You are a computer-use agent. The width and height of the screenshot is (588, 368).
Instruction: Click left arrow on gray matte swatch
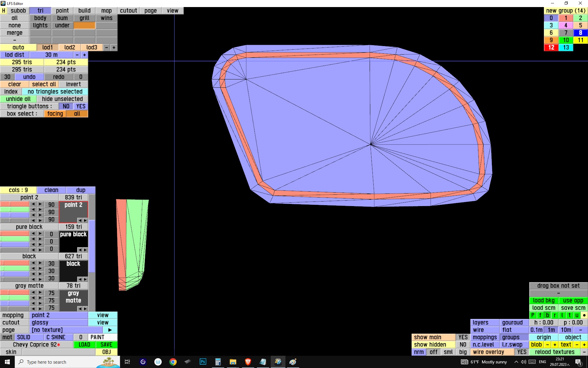(x=80, y=309)
